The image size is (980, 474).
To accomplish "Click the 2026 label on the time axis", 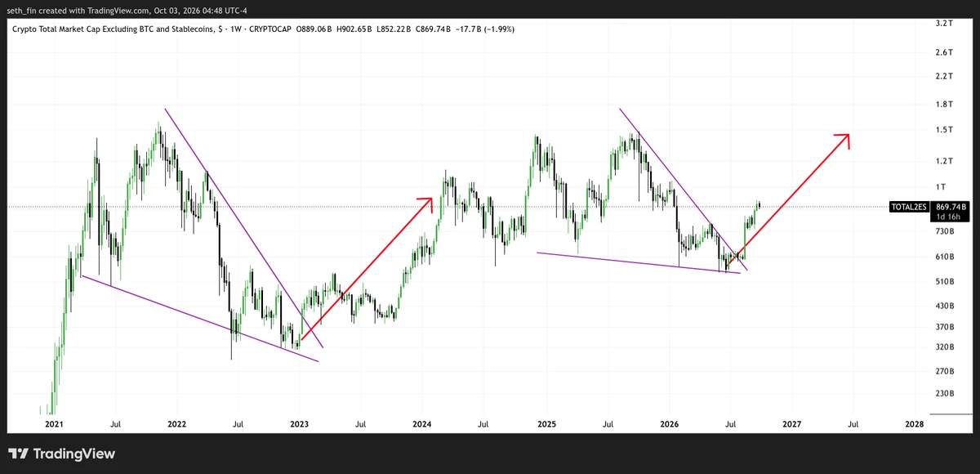I will tap(669, 425).
